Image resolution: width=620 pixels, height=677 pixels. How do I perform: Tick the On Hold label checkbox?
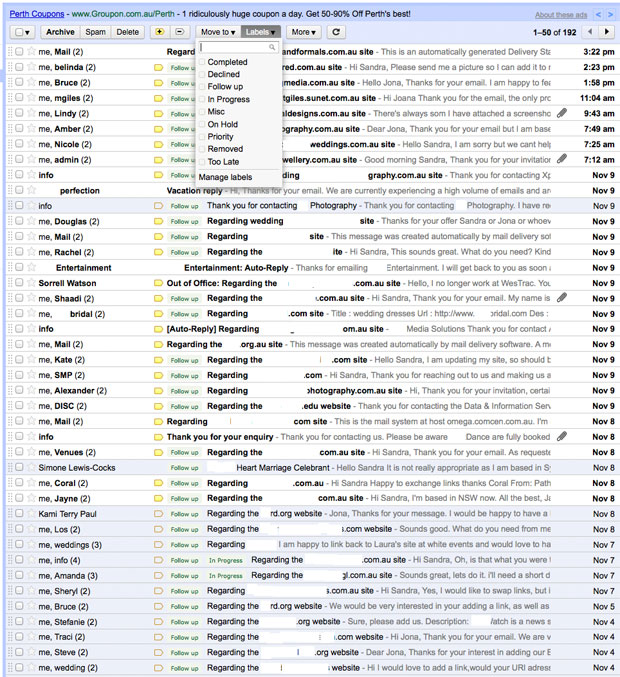click(202, 125)
